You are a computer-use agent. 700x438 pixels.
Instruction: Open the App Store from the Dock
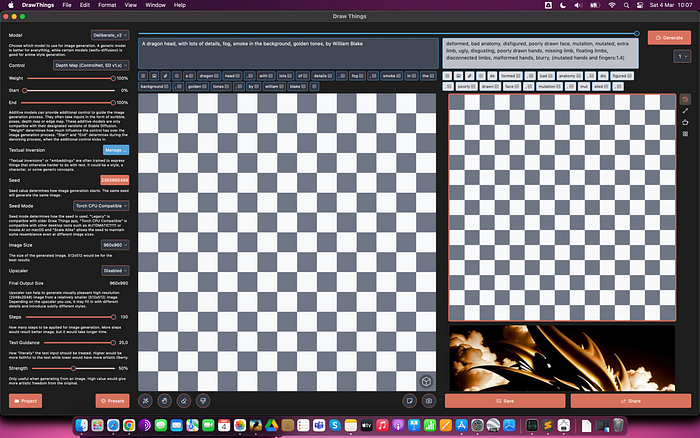coord(461,425)
